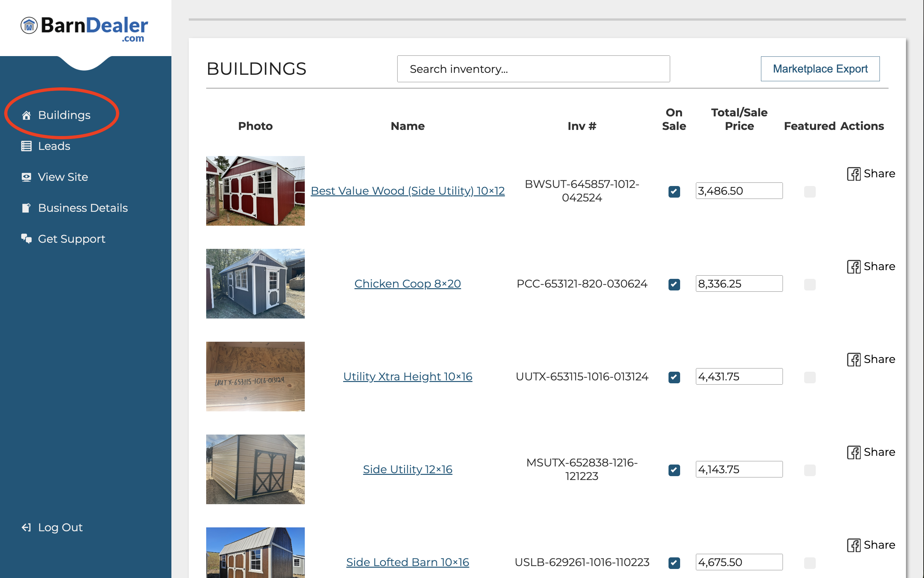Click the 4,431.75 price field
Viewport: 924px width, 578px height.
(x=739, y=377)
